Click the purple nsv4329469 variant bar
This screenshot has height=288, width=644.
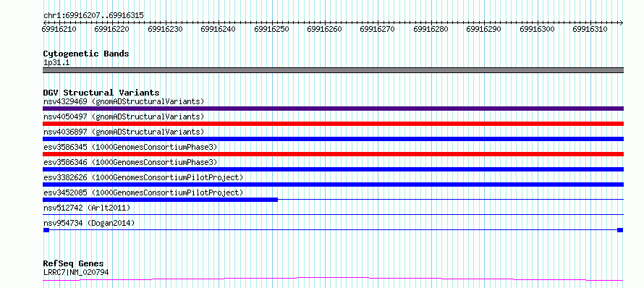(x=333, y=109)
